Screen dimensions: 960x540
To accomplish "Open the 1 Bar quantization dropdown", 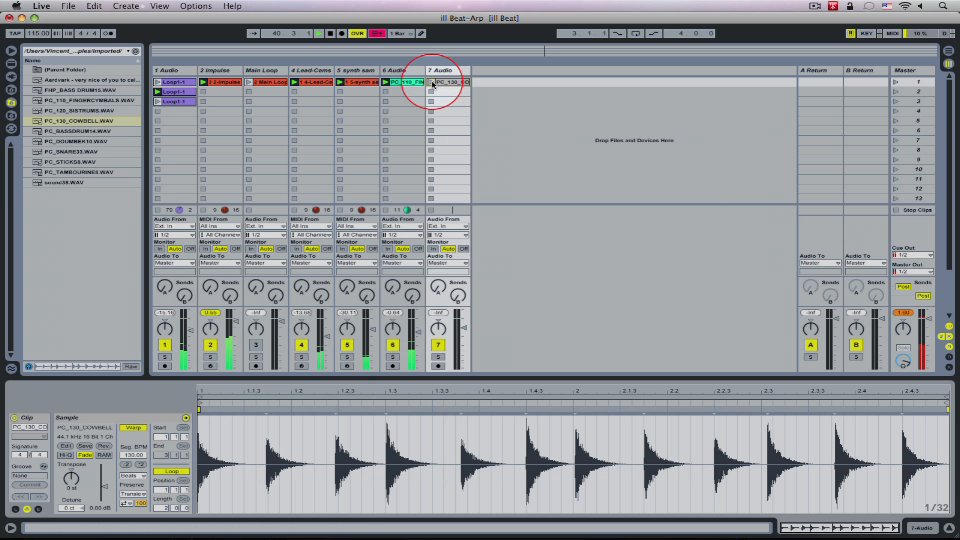I will tap(401, 33).
